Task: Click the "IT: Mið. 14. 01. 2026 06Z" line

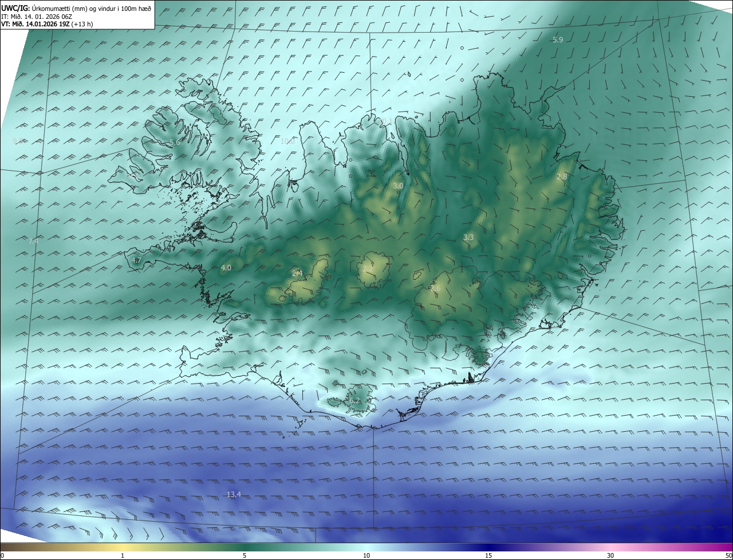Action: pos(36,17)
